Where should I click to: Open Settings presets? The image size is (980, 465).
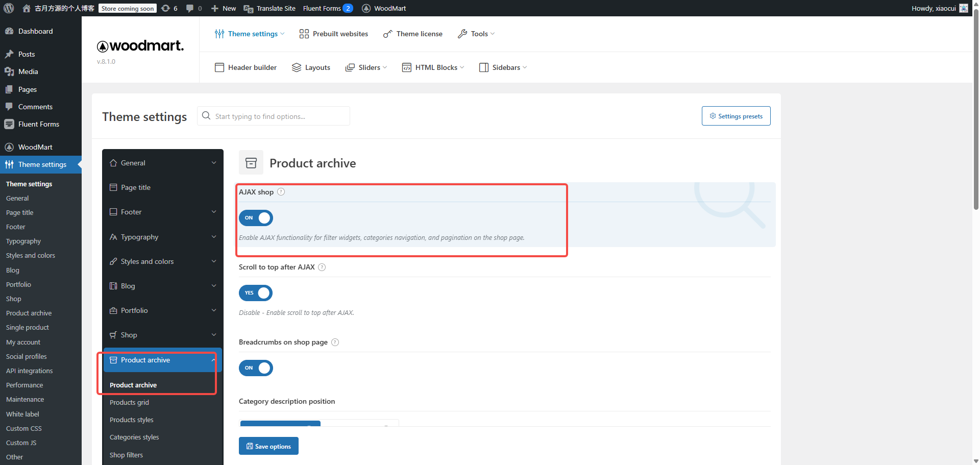point(736,116)
